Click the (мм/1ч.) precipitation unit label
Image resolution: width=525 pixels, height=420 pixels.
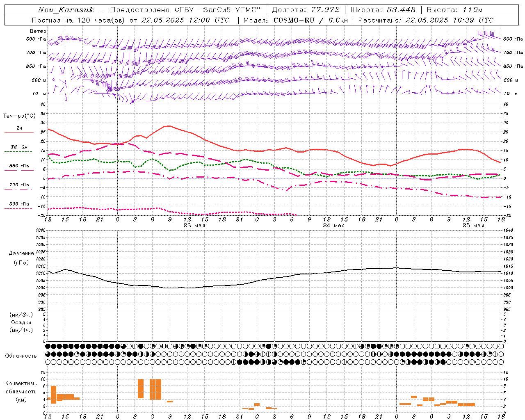21,330
